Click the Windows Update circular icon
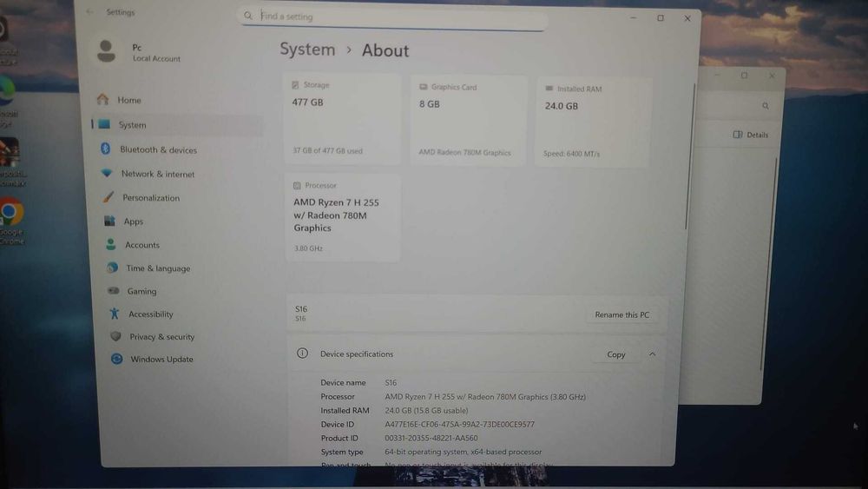 [117, 359]
